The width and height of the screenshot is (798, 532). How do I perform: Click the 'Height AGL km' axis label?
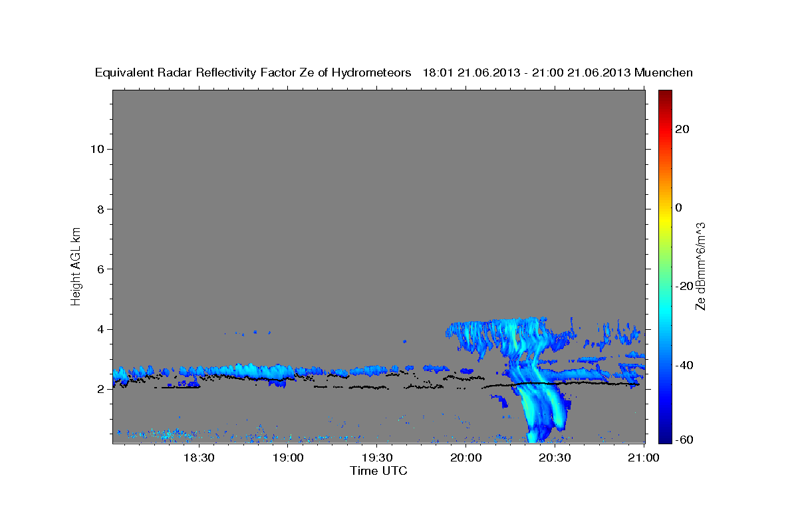click(76, 265)
